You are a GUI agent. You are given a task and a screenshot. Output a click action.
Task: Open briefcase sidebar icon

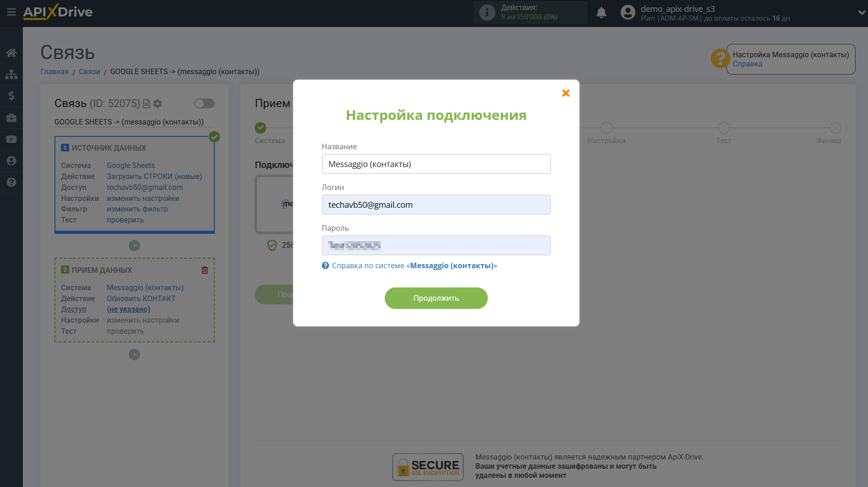pos(11,118)
